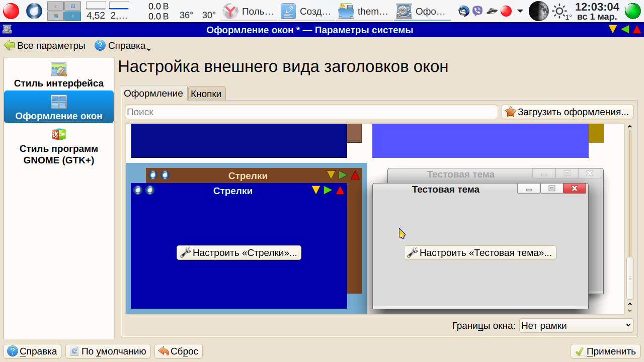Image resolution: width=644 pixels, height=362 pixels.
Task: Open the "Границы окна" dropdown
Action: click(x=576, y=326)
